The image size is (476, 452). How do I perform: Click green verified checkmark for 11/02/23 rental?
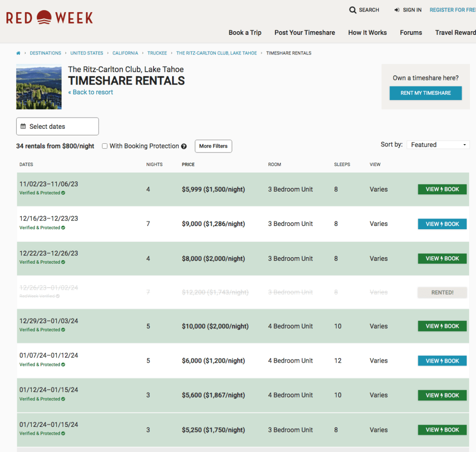pos(63,193)
